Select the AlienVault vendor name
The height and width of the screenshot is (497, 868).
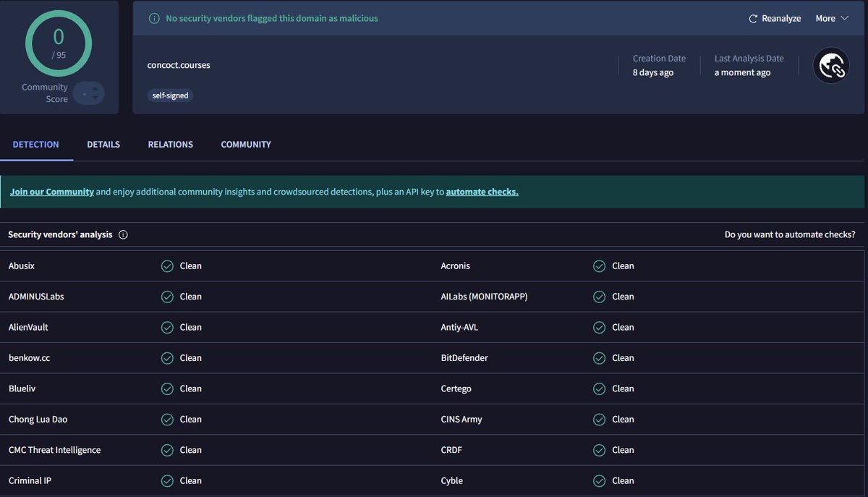[x=28, y=328]
